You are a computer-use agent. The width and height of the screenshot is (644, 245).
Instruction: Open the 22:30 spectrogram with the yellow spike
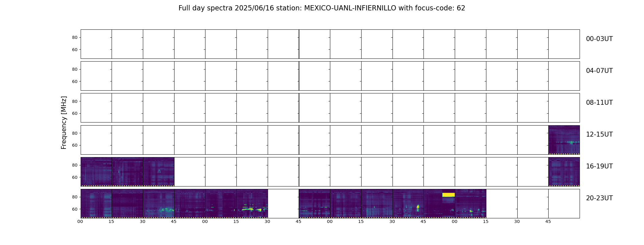pyautogui.click(x=408, y=204)
